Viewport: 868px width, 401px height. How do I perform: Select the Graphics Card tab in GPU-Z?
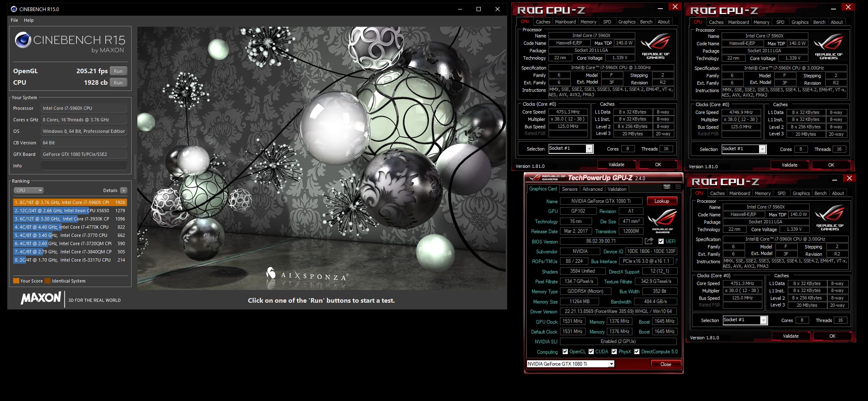[543, 189]
